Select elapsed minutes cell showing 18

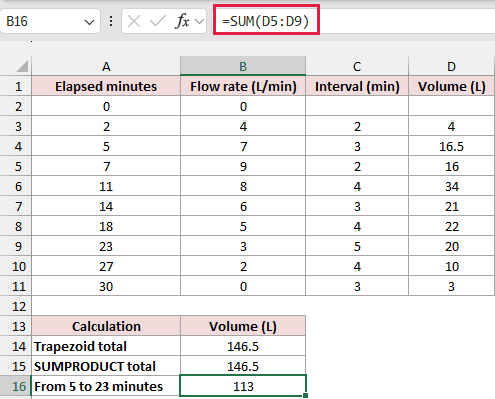coord(106,226)
